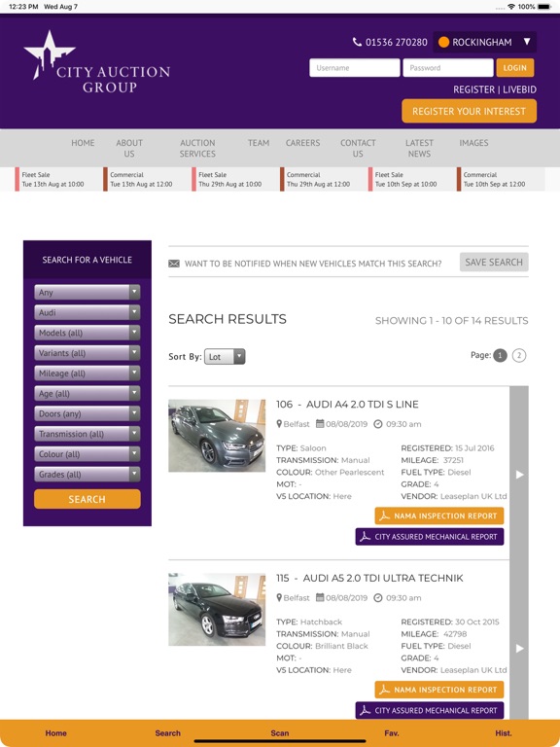The image size is (560, 747).
Task: Click the LIVEBID link
Action: tap(519, 89)
